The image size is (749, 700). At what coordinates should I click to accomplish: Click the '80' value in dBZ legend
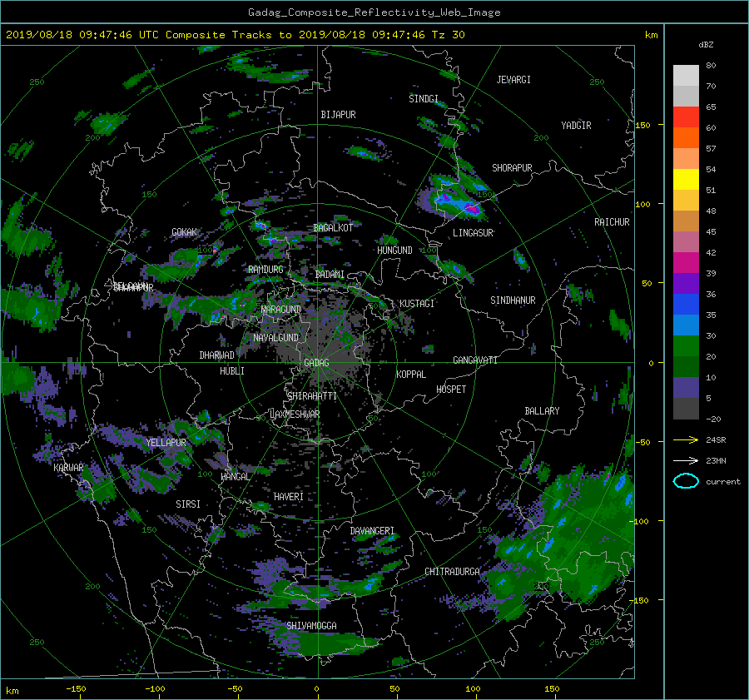pos(711,66)
